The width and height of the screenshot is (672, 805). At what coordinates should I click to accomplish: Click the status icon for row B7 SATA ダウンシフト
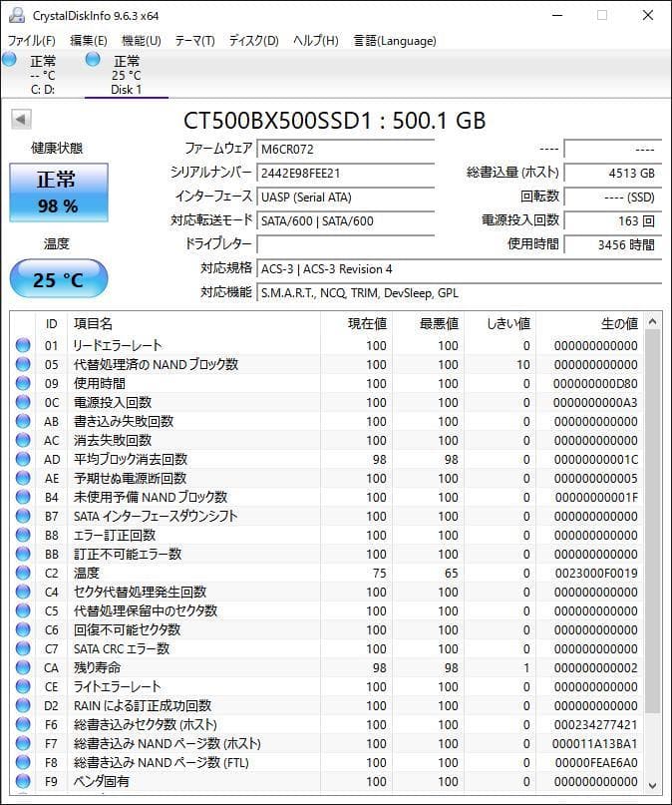tap(23, 516)
